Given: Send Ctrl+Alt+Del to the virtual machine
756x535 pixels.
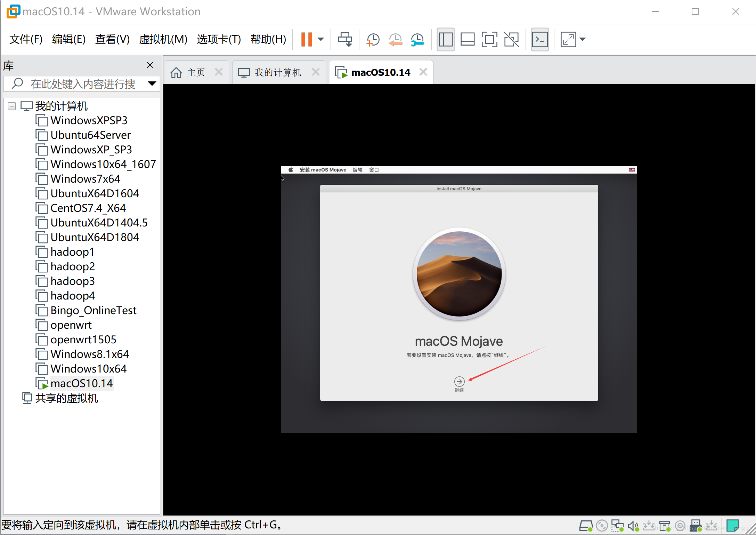Looking at the screenshot, I should click(x=345, y=39).
